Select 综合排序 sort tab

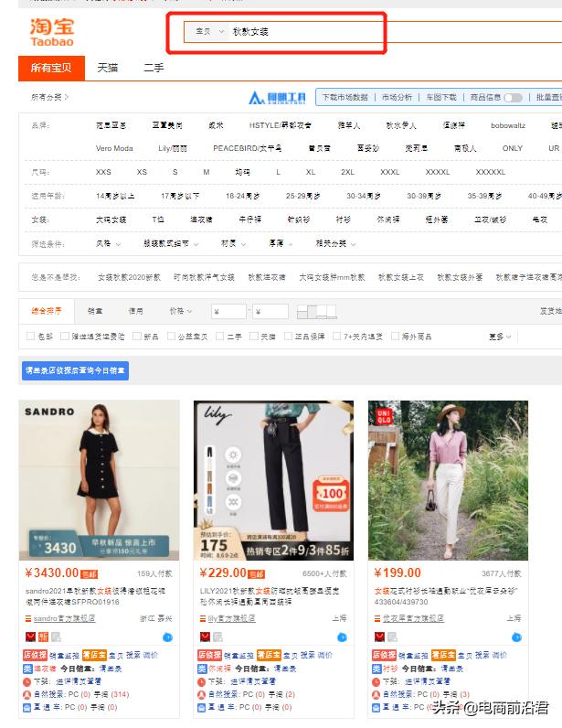pyautogui.click(x=47, y=311)
